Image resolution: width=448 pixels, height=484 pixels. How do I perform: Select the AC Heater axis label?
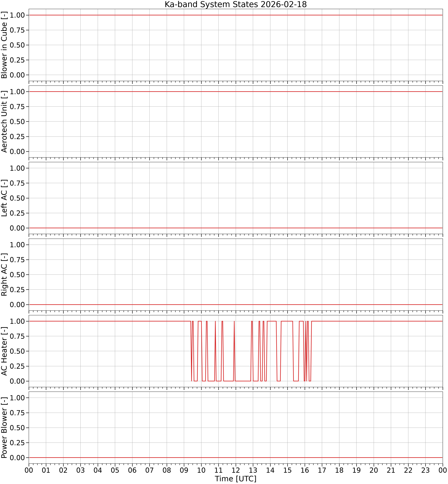pos(4,351)
